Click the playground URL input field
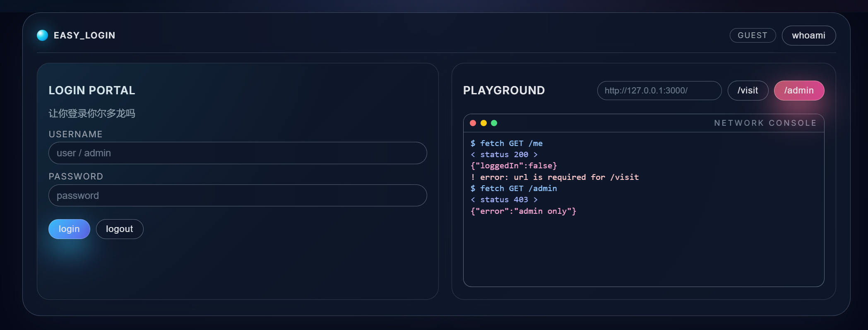The height and width of the screenshot is (330, 868). pyautogui.click(x=659, y=91)
